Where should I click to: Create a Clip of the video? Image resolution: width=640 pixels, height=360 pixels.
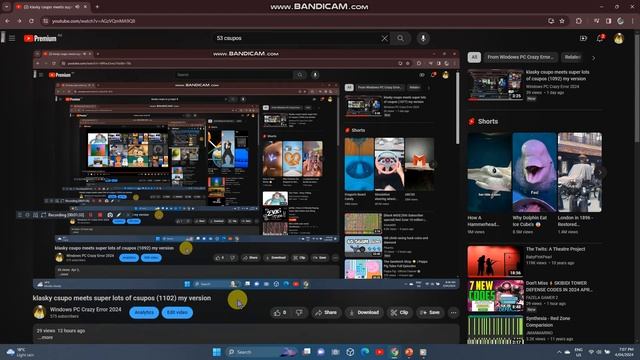coord(399,313)
